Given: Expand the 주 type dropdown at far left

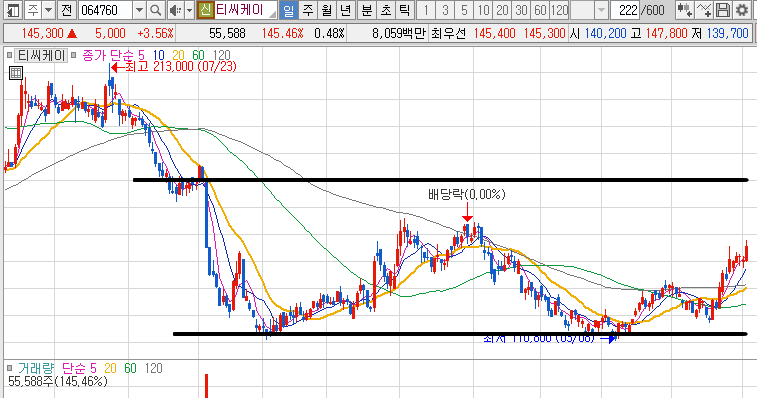Looking at the screenshot, I should (x=49, y=10).
